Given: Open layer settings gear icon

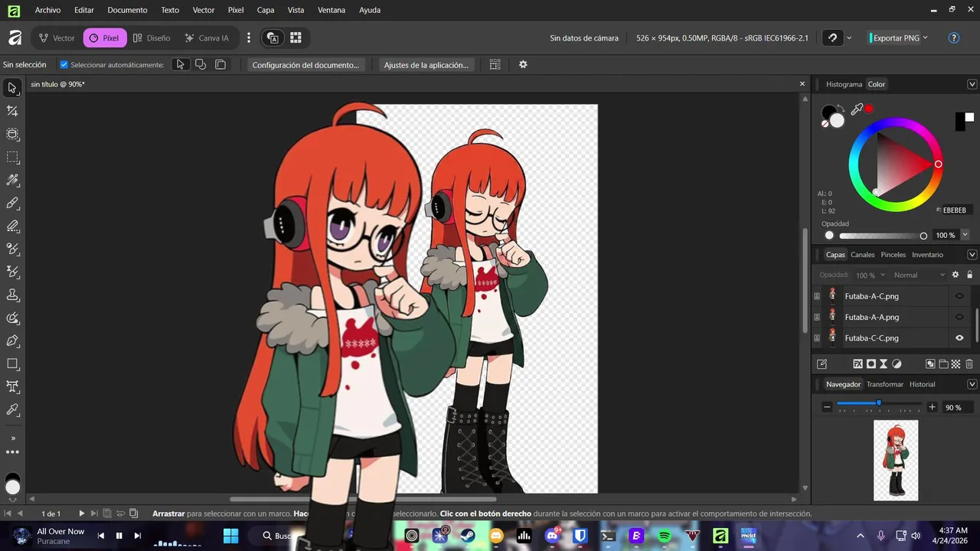Looking at the screenshot, I should click(955, 275).
